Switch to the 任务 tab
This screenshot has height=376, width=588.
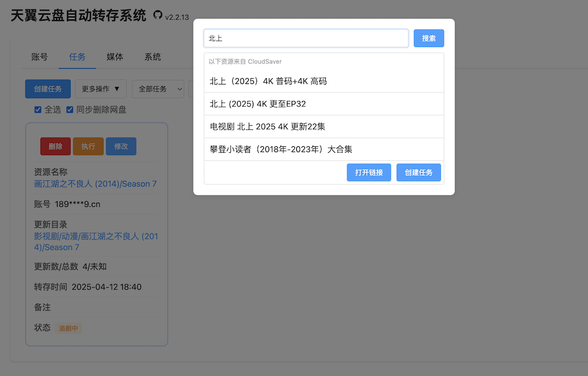point(77,57)
